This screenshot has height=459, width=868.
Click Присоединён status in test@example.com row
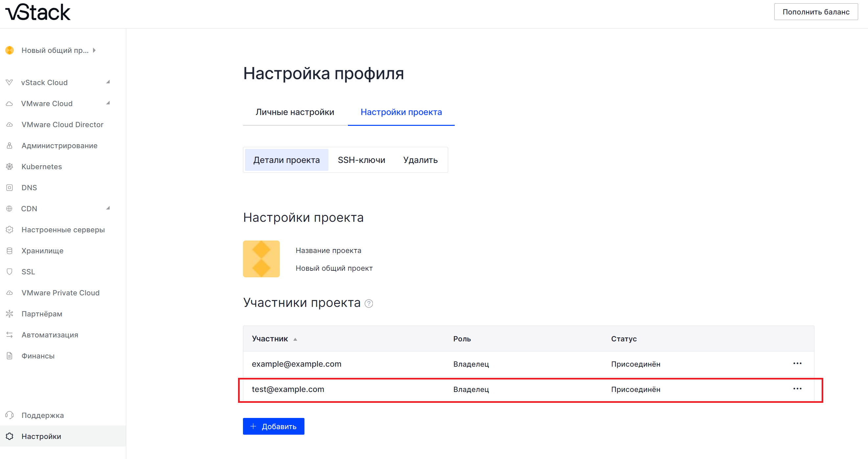[x=636, y=389]
